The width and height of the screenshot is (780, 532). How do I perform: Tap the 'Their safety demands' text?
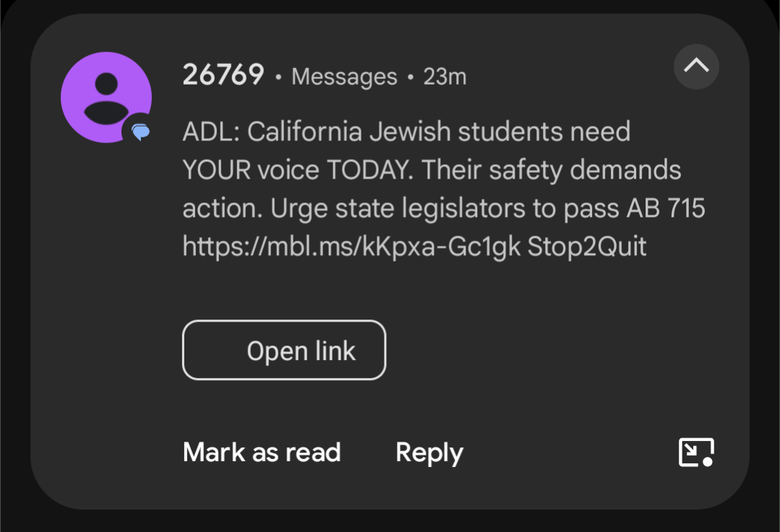[552, 171]
